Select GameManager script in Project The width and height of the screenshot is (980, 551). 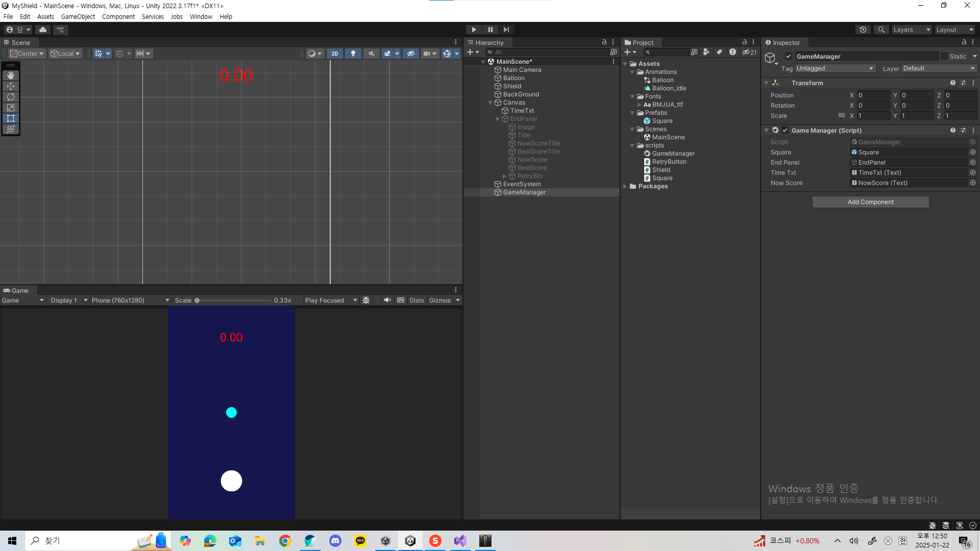point(673,154)
